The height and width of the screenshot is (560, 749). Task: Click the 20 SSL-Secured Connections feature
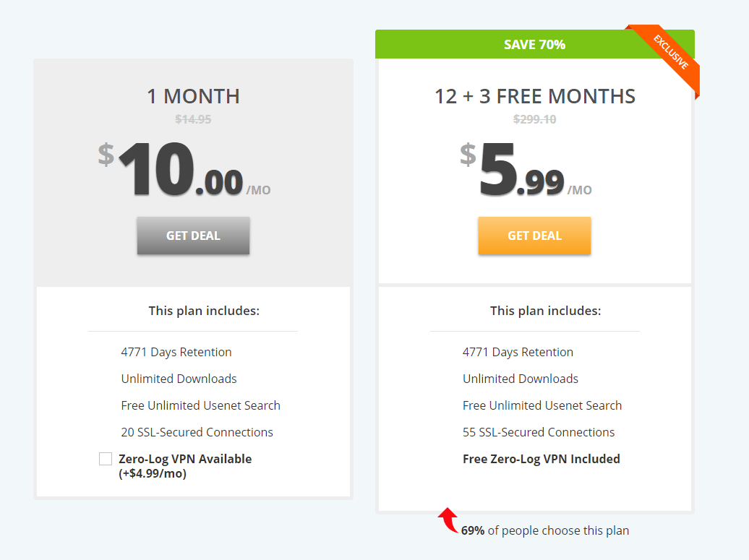197,432
